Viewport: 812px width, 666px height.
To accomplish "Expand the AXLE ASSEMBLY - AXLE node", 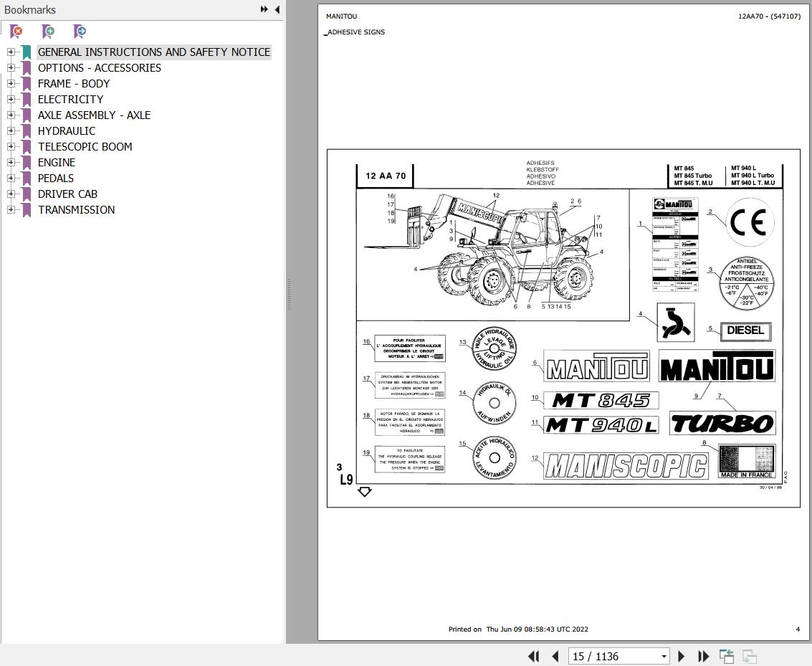I will tap(10, 115).
